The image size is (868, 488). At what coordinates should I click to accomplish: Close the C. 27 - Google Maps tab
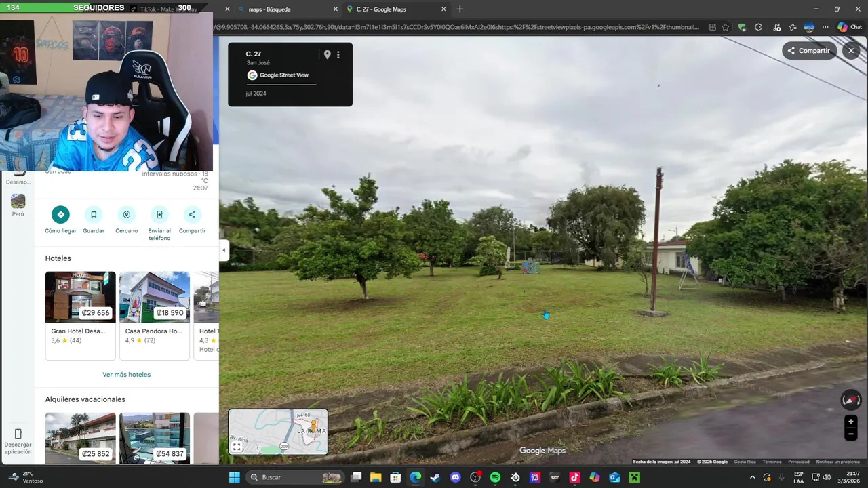(x=443, y=9)
